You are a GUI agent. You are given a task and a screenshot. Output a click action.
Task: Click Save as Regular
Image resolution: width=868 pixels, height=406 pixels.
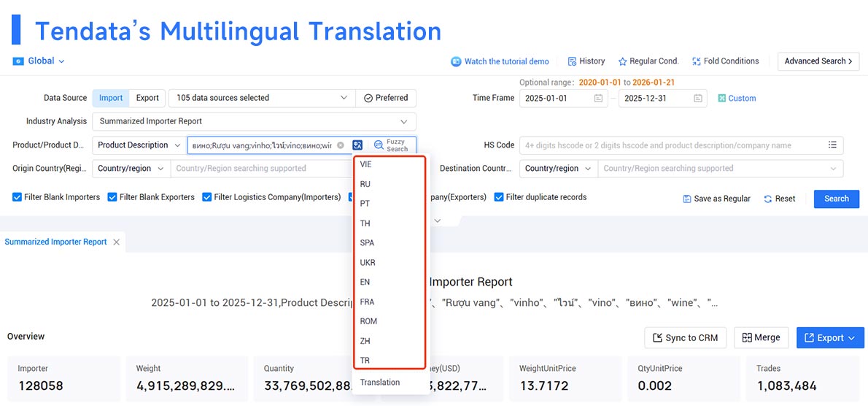tap(717, 199)
